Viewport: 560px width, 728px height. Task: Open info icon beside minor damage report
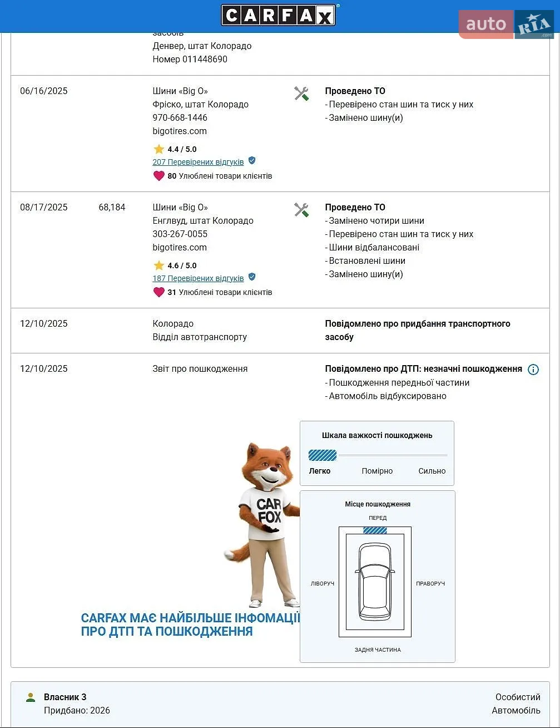click(x=533, y=370)
